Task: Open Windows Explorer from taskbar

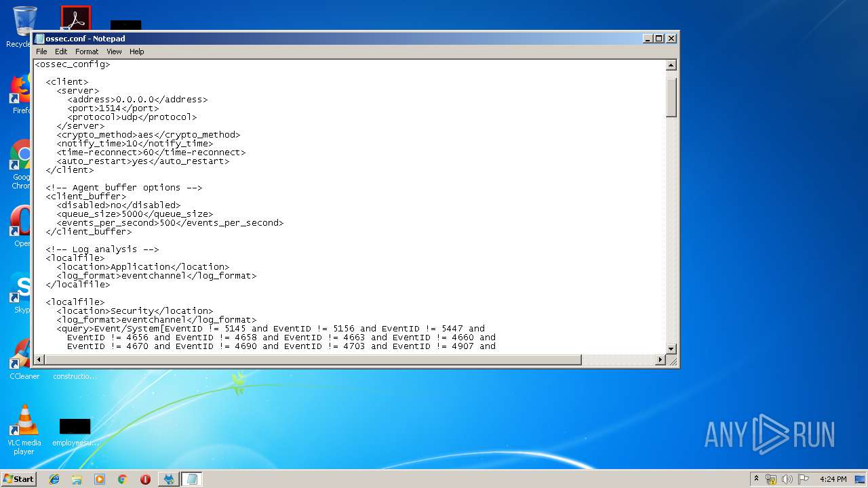Action: click(77, 479)
